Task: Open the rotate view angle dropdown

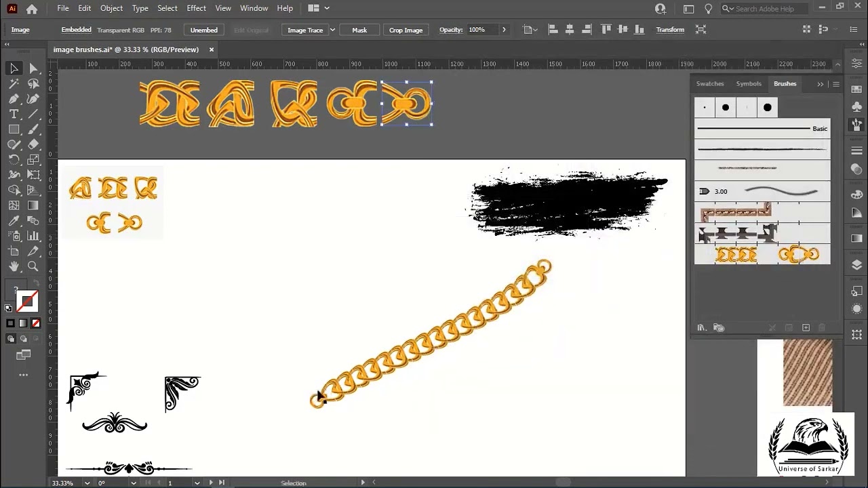Action: (133, 483)
